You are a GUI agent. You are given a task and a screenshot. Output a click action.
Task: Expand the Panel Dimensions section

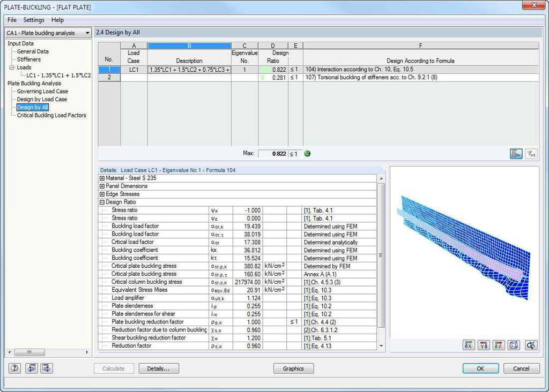pos(102,186)
